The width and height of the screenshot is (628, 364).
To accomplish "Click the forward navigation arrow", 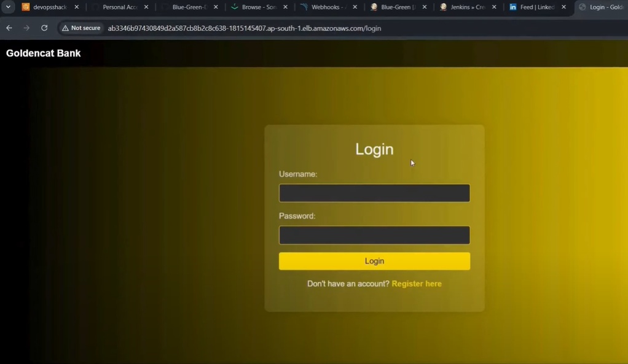I will [26, 28].
